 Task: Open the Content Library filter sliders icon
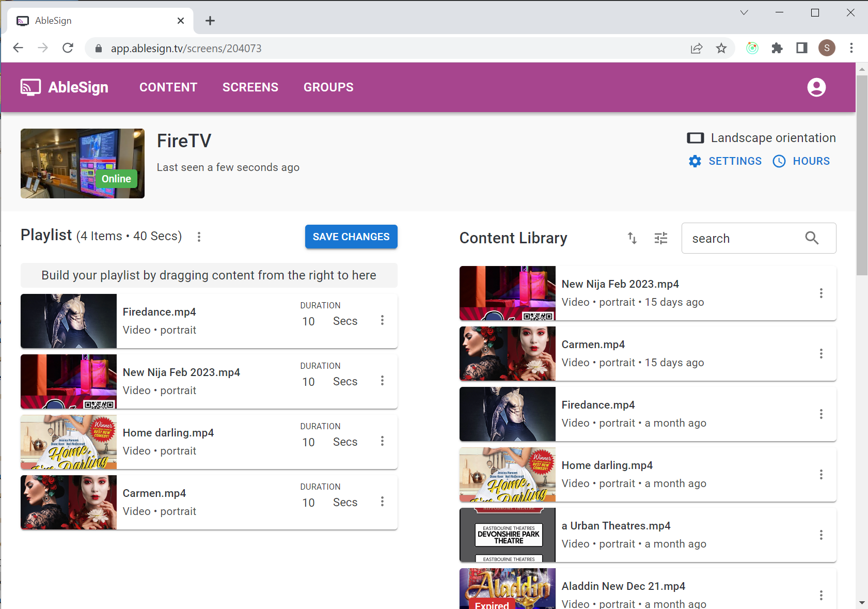tap(661, 238)
